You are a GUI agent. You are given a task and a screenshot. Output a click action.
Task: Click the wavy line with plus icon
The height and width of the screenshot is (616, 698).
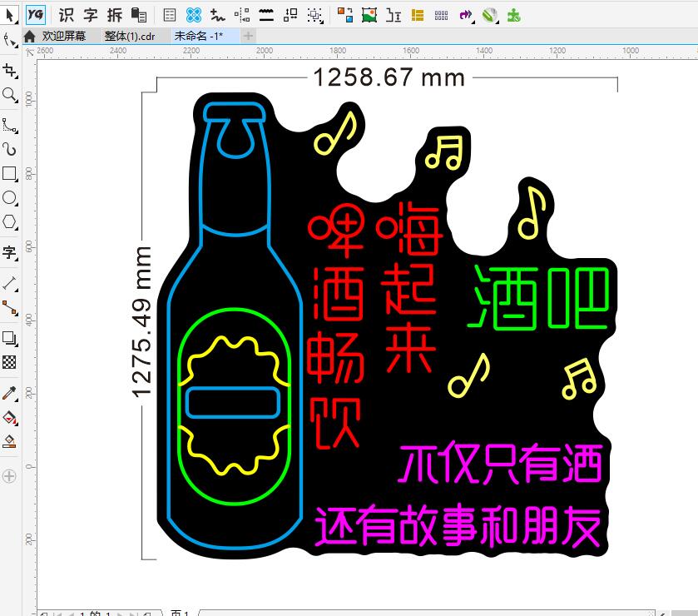[218, 15]
